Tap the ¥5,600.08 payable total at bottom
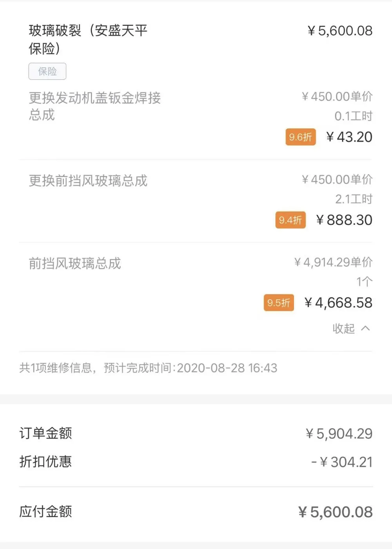This screenshot has width=392, height=549. 335,512
